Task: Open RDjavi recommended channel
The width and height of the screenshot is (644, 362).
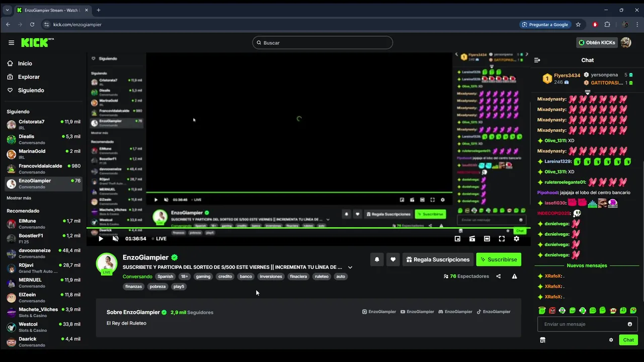Action: (x=43, y=268)
